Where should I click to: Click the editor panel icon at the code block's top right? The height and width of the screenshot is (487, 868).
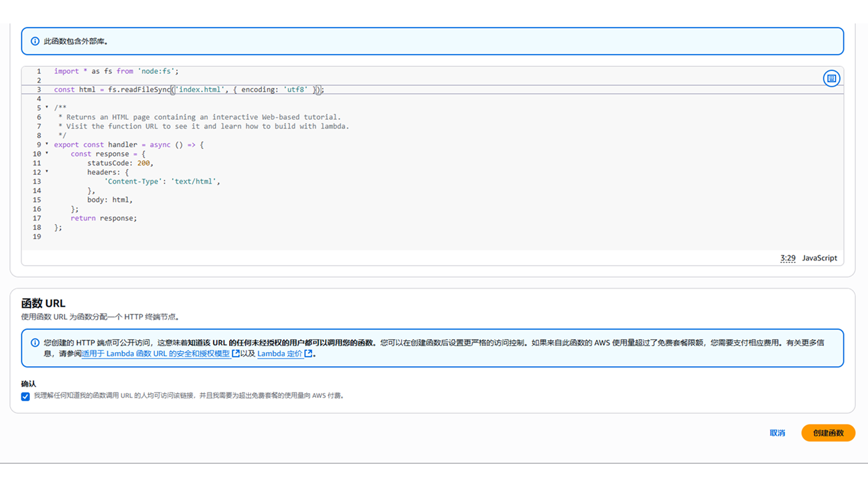point(831,79)
